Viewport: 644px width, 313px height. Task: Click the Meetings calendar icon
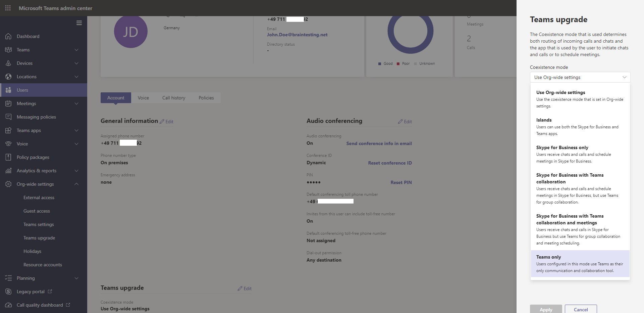click(x=8, y=103)
